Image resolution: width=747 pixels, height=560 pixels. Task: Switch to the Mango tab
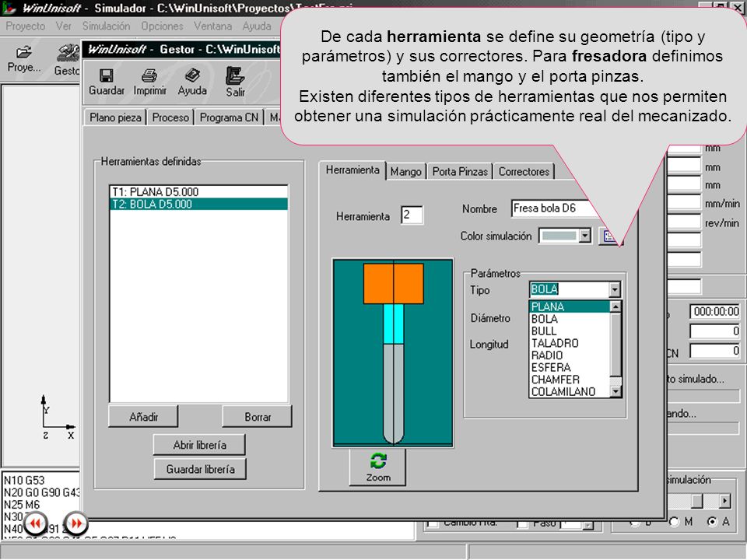(x=406, y=171)
